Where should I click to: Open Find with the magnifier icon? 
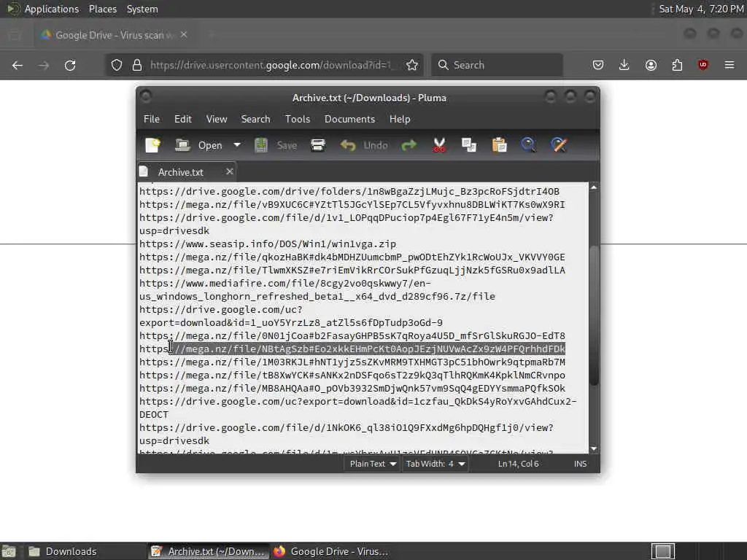[528, 145]
